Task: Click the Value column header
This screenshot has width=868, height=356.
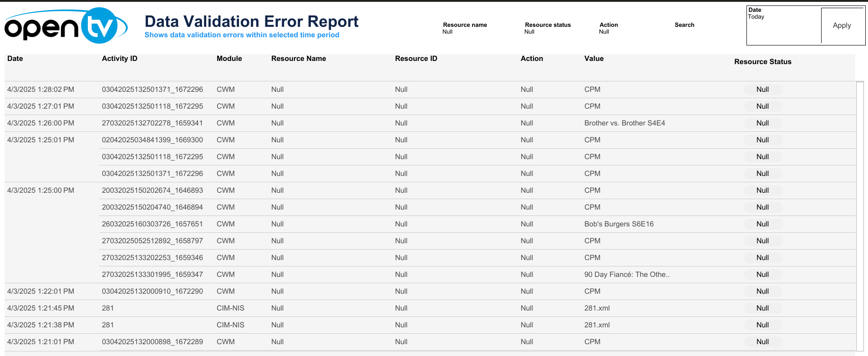Action: click(594, 59)
